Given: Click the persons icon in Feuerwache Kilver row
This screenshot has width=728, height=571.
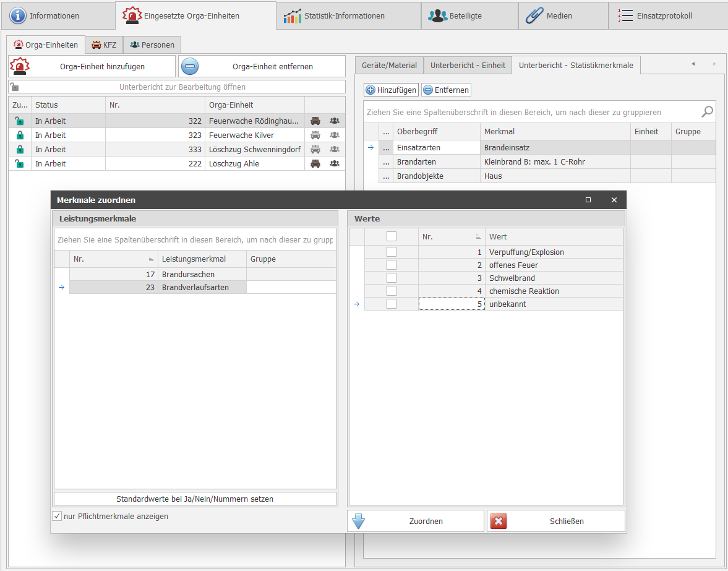Looking at the screenshot, I should (x=335, y=135).
